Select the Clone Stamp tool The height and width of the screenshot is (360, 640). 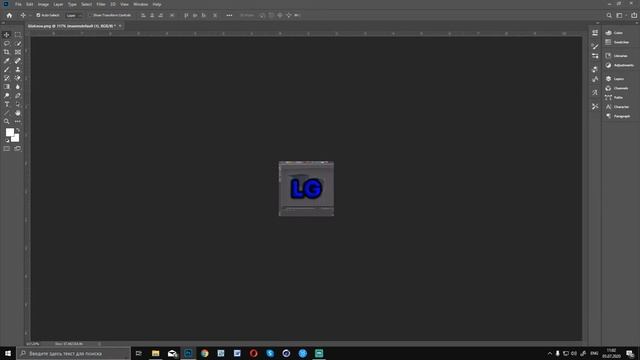pyautogui.click(x=18, y=69)
